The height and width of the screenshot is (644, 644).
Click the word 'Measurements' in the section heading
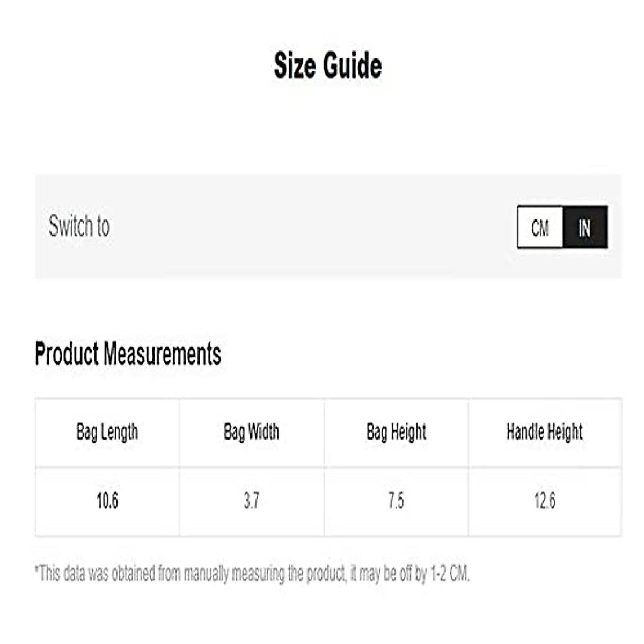[162, 355]
